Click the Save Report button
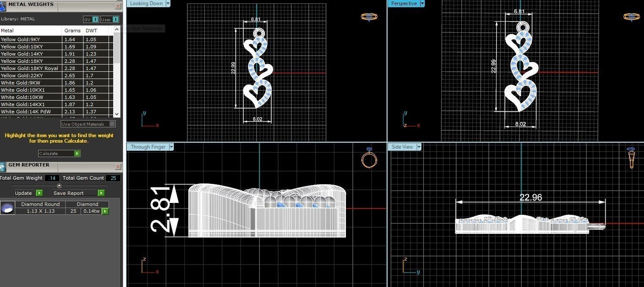 point(78,193)
